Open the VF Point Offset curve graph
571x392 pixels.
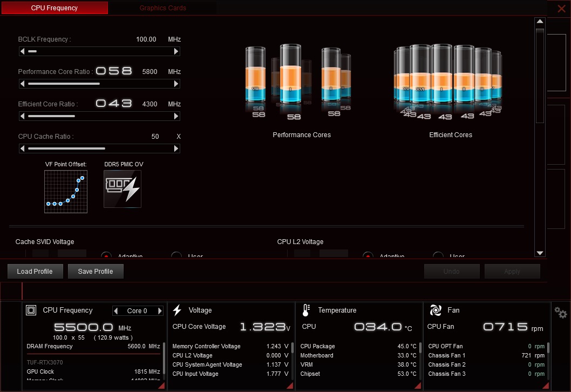[x=65, y=192]
